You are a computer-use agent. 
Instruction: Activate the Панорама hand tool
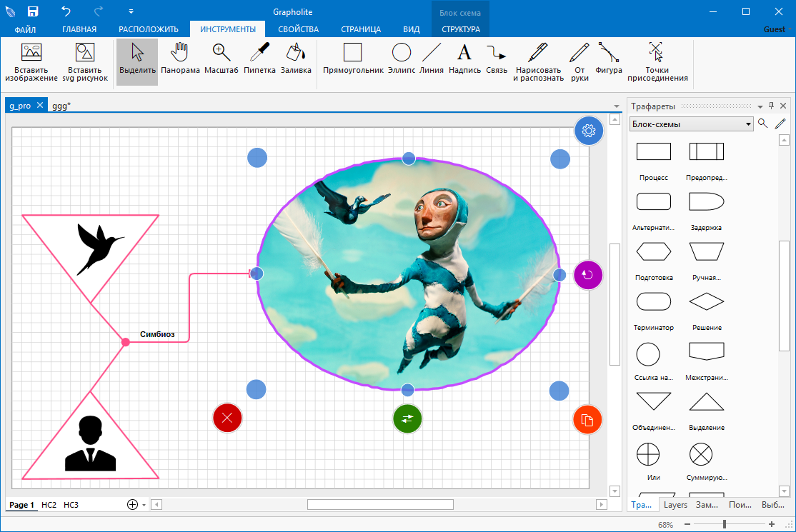180,59
